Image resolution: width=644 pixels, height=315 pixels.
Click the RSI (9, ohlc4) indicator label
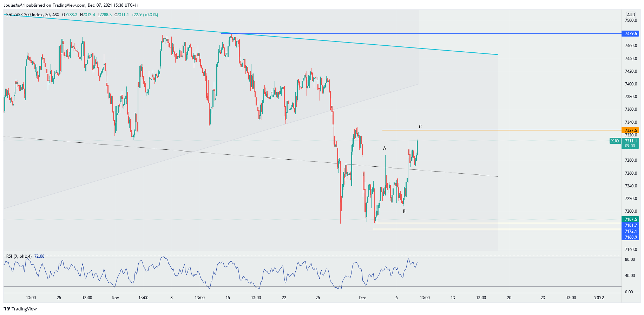point(19,256)
